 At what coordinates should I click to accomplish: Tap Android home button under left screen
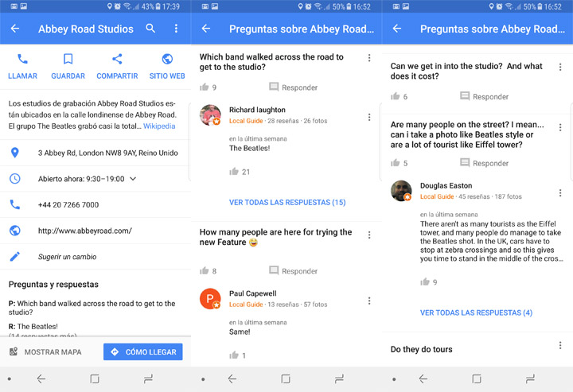(95, 379)
